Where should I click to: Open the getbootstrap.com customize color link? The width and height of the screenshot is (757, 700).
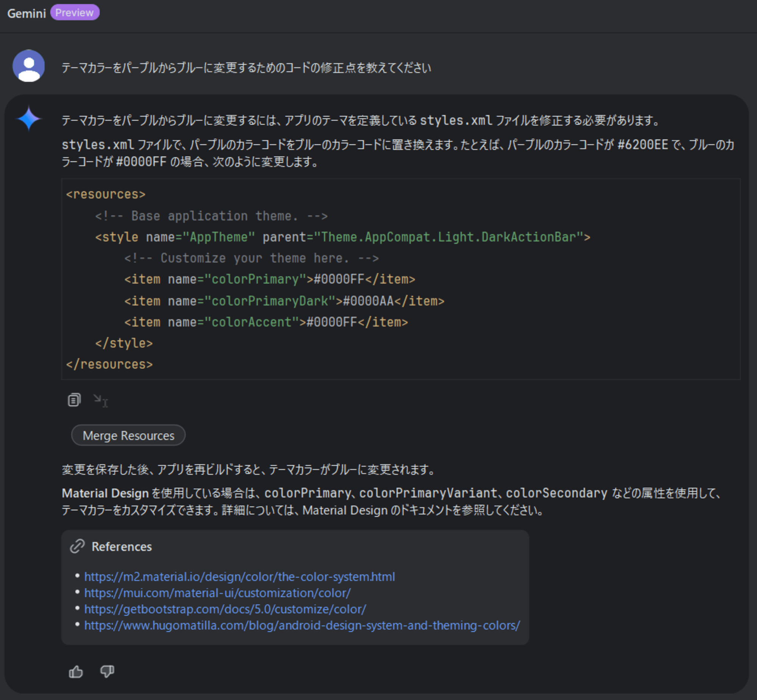pos(225,609)
